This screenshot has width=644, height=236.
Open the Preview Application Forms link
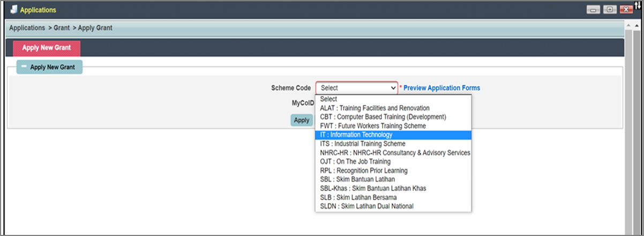click(x=441, y=88)
